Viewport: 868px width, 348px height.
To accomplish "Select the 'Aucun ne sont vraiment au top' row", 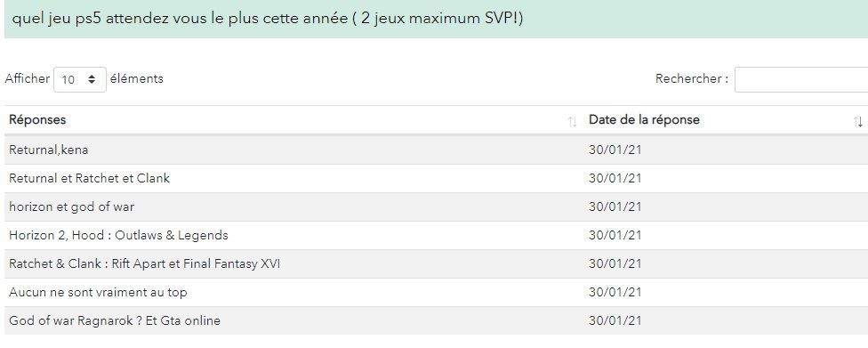I will (x=436, y=292).
